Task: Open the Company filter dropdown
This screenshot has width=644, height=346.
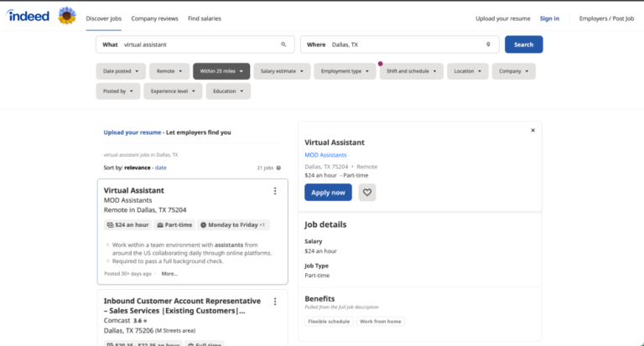Action: [x=514, y=71]
